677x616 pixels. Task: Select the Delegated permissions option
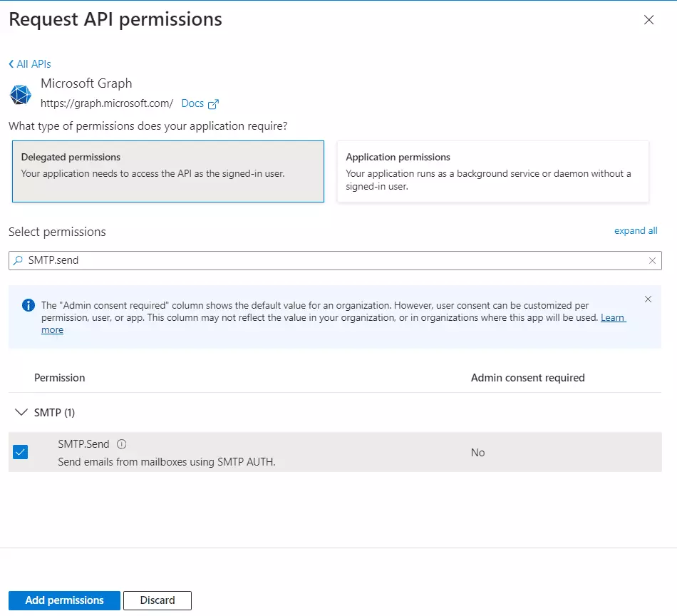click(168, 171)
